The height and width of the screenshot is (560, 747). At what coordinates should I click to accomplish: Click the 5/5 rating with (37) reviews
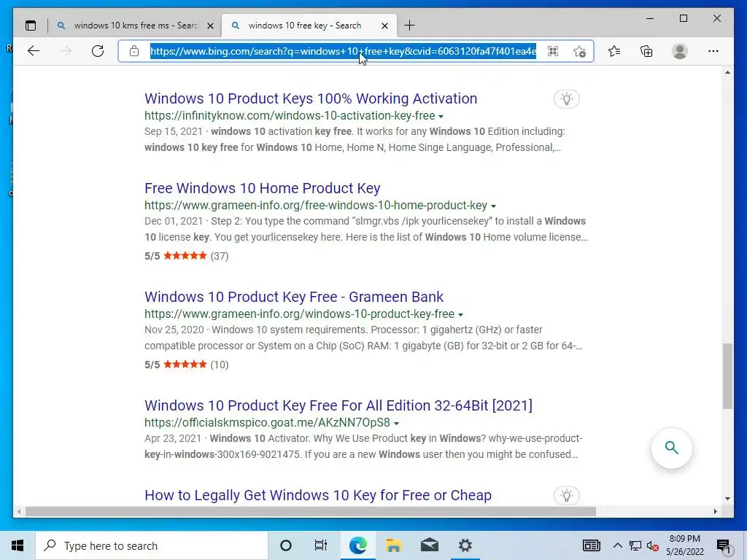click(x=186, y=256)
